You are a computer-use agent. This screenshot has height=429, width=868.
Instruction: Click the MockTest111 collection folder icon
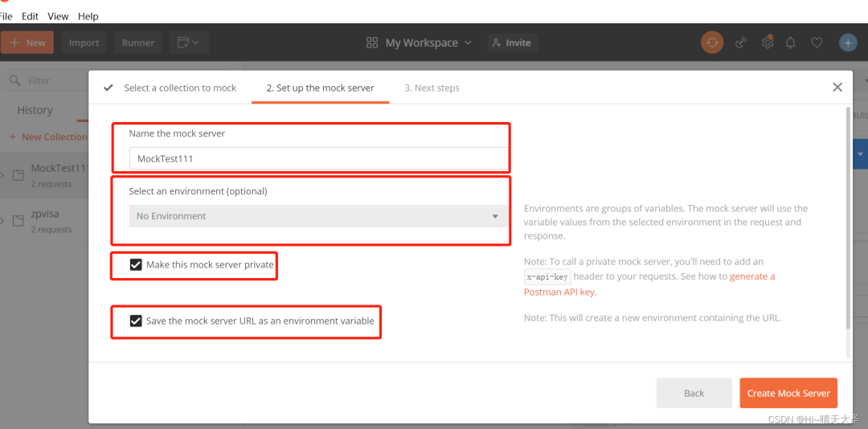pos(18,175)
